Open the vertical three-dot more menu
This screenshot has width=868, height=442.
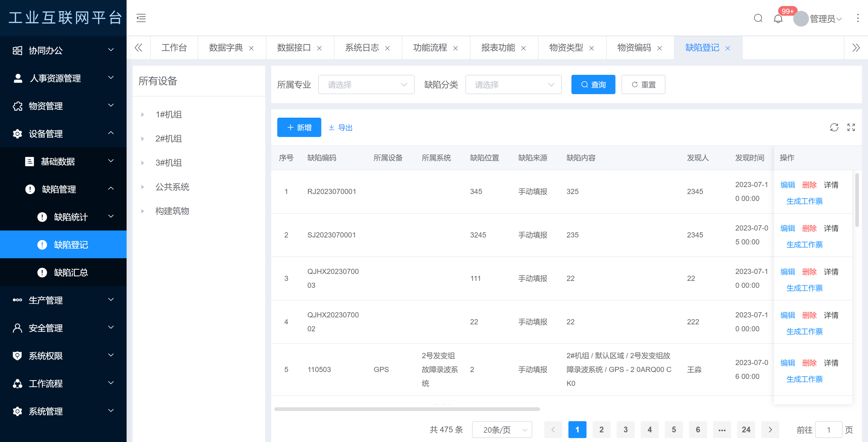pos(857,18)
